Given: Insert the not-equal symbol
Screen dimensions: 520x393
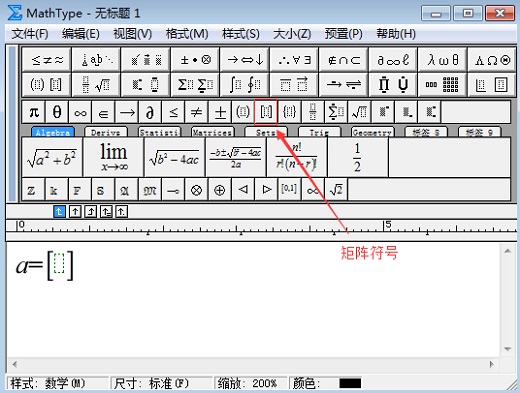Looking at the screenshot, I should click(x=196, y=112).
